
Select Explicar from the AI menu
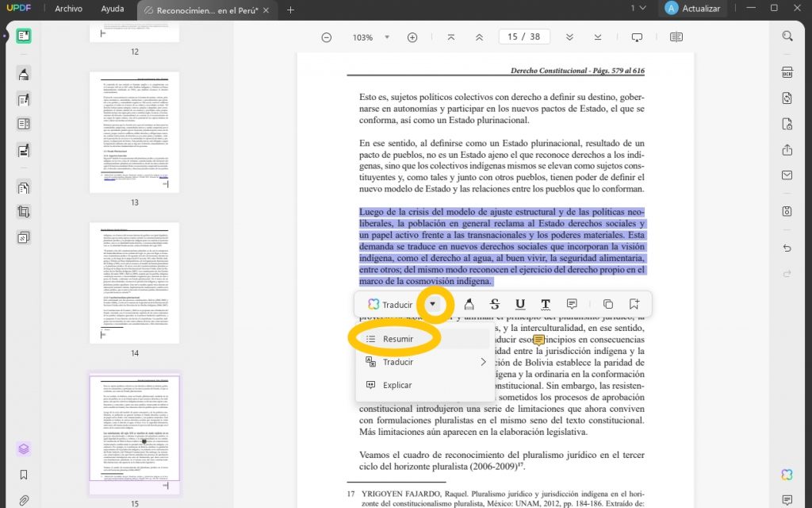[x=396, y=385]
